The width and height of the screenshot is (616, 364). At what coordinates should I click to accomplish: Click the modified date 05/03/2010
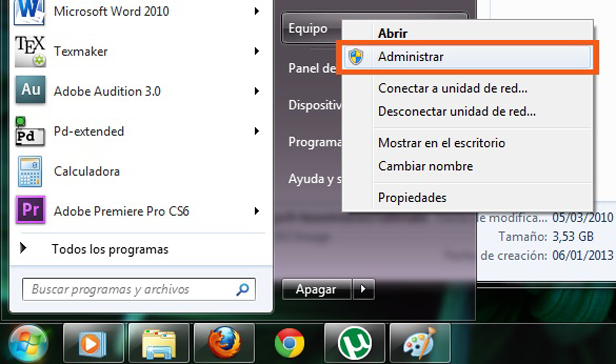(583, 218)
